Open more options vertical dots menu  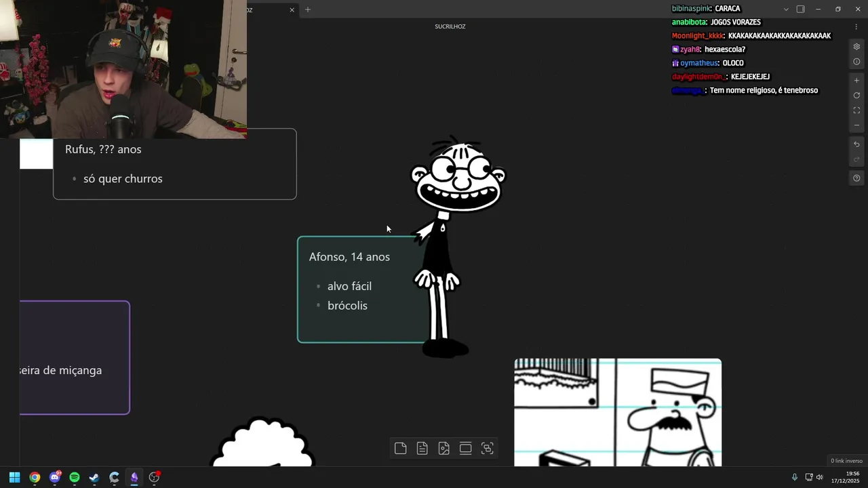(856, 26)
